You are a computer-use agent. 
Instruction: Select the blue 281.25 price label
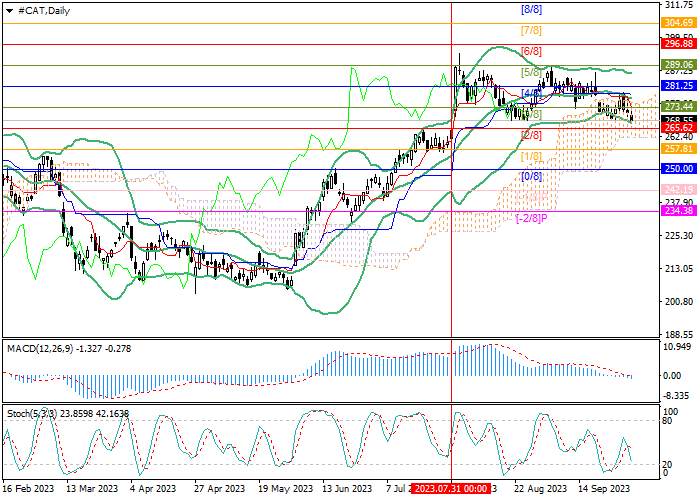pyautogui.click(x=678, y=86)
